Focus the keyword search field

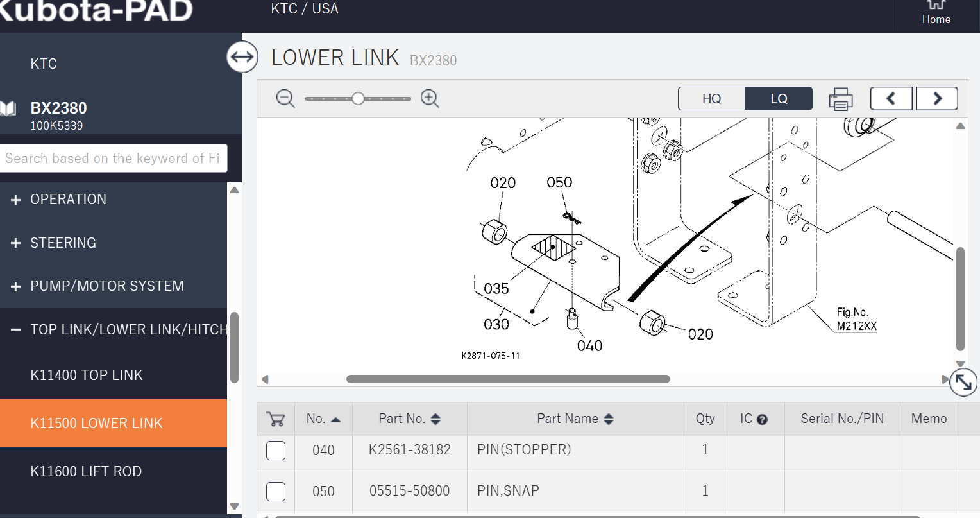[x=114, y=158]
